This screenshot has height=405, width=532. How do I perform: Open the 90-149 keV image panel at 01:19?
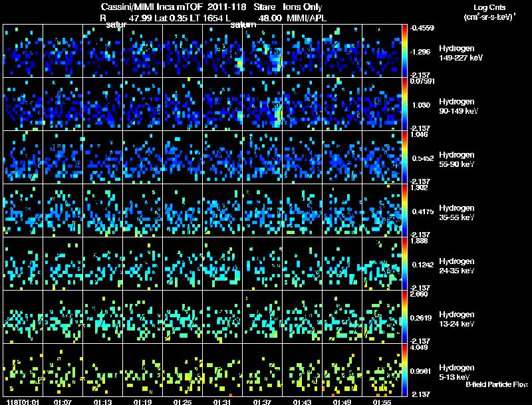point(142,104)
